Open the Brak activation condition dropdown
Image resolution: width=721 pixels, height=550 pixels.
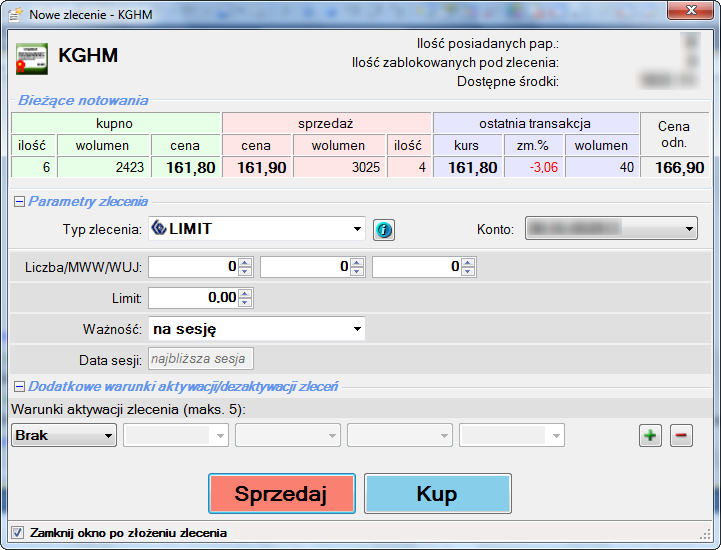(x=64, y=435)
